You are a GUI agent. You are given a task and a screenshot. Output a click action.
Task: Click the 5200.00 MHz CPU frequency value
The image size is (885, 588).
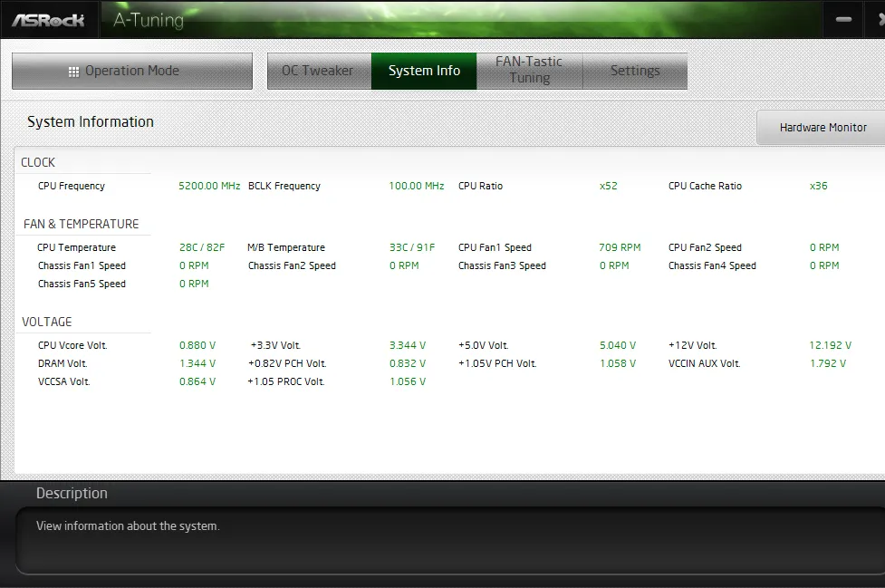coord(209,186)
